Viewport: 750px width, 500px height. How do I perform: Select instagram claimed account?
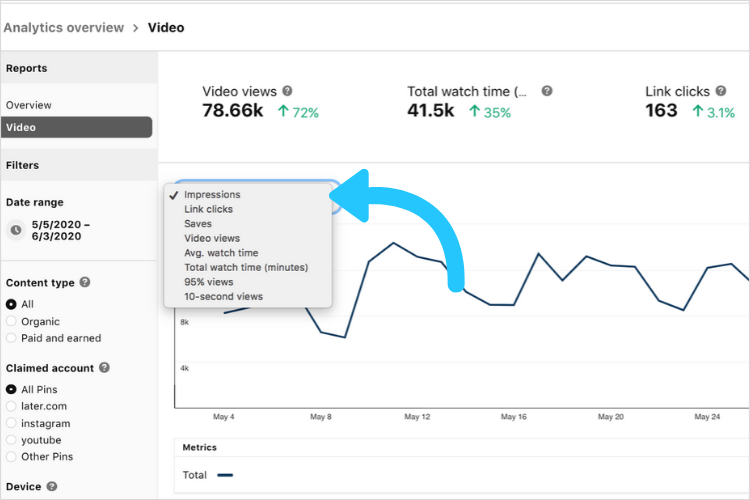tap(11, 423)
